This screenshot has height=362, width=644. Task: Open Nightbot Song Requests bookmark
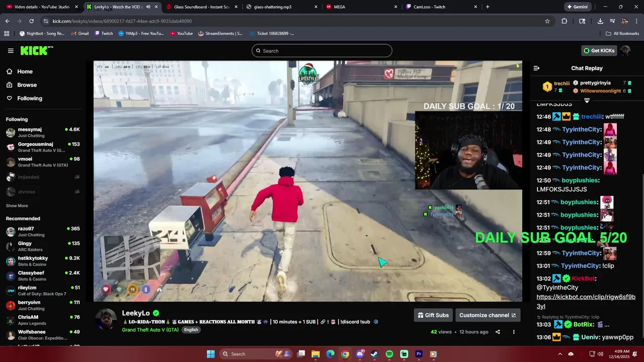click(x=42, y=34)
